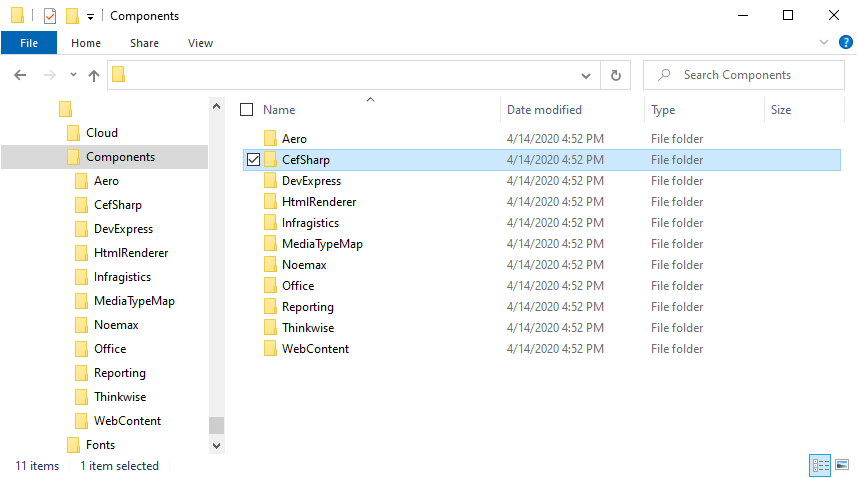Viewport: 858px width, 478px height.
Task: Uncheck the CefSharp item checkbox
Action: pyautogui.click(x=253, y=160)
